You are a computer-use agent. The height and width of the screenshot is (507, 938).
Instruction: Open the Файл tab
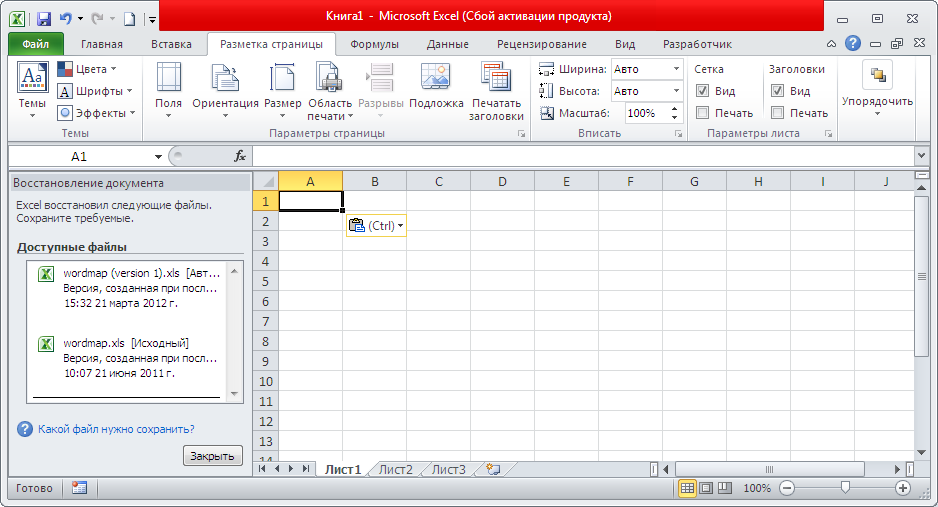35,44
